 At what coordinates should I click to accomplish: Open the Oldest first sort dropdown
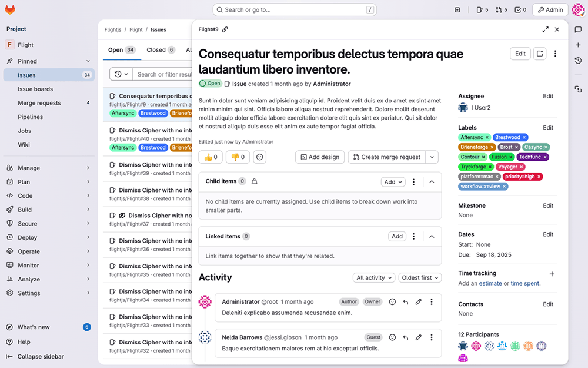coord(420,278)
